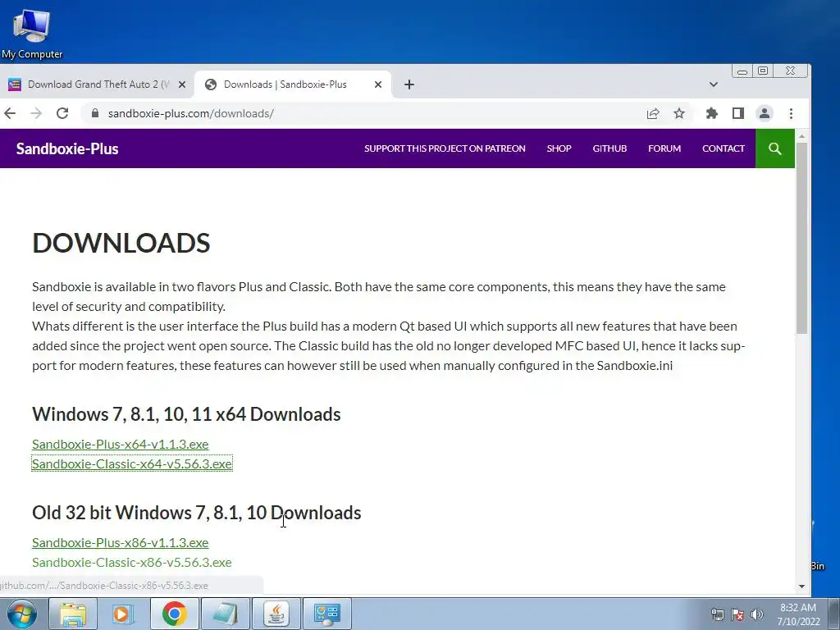The image size is (840, 630).
Task: Open My Computer desktop icon
Action: (32, 33)
